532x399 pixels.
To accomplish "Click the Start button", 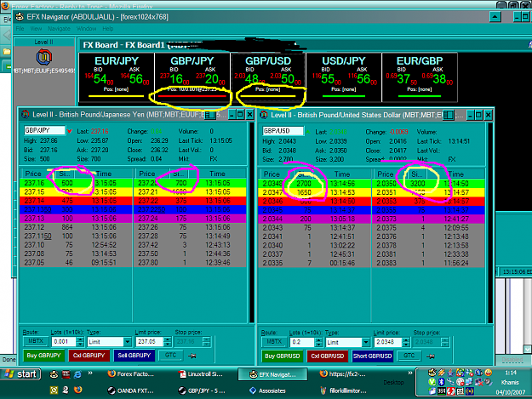I will pos(20,374).
